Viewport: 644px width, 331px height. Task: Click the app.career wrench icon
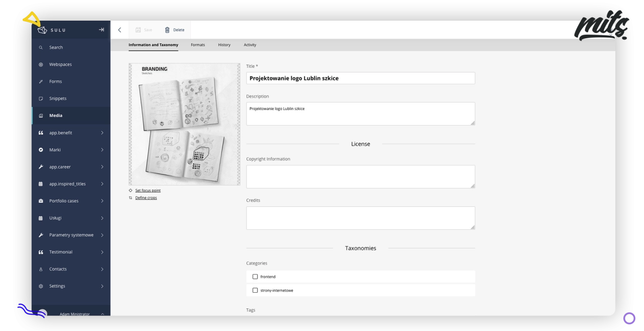(41, 167)
